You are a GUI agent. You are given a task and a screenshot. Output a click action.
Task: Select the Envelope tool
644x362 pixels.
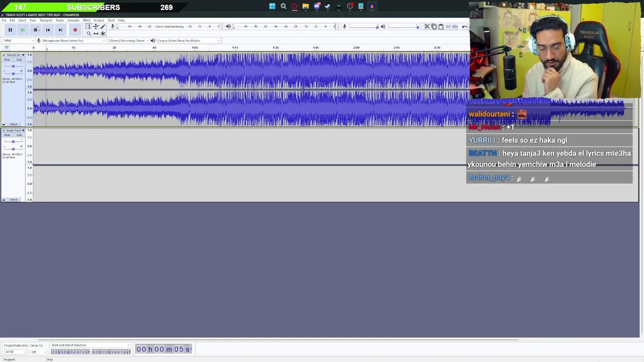[96, 27]
